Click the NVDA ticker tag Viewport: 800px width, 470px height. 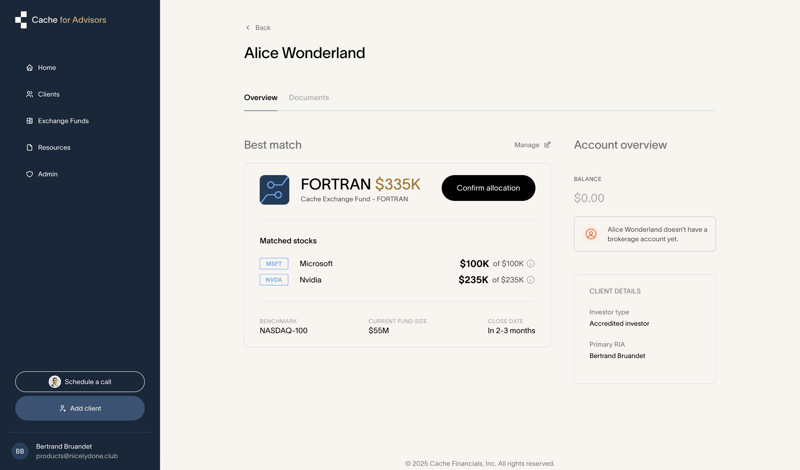(x=274, y=280)
